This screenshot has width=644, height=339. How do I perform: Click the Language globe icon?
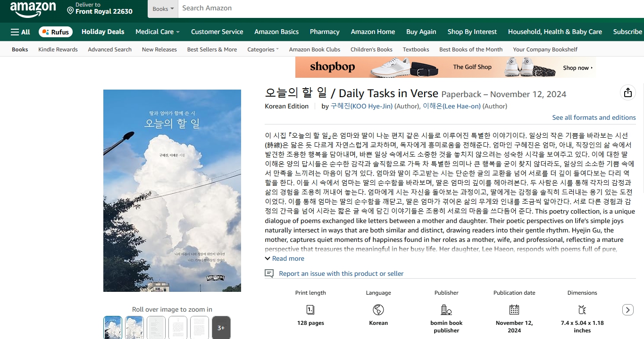378,310
